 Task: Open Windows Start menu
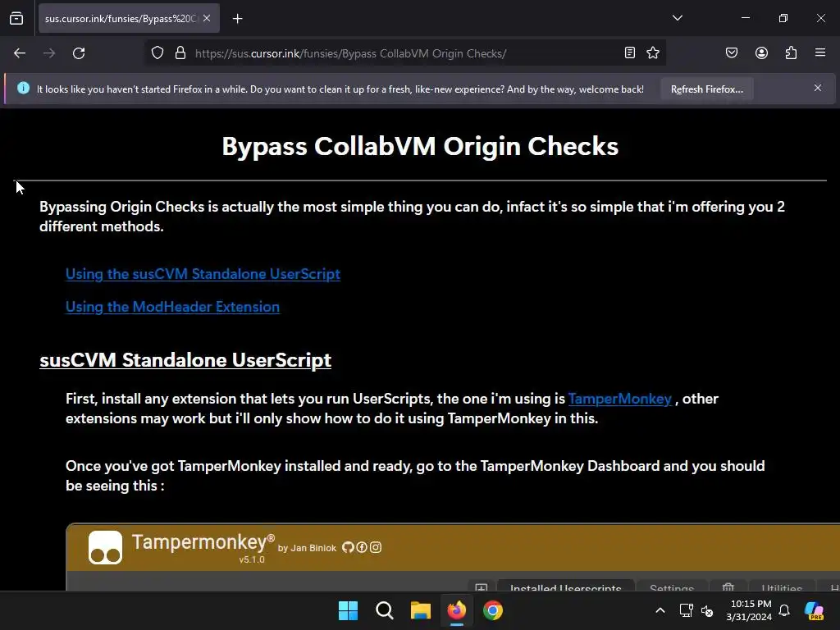(348, 610)
